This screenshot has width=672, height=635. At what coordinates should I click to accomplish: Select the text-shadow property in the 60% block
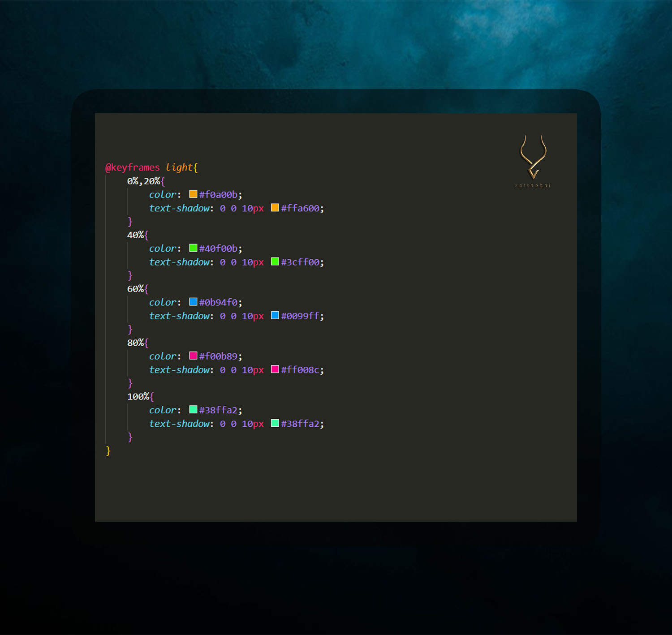tap(179, 315)
